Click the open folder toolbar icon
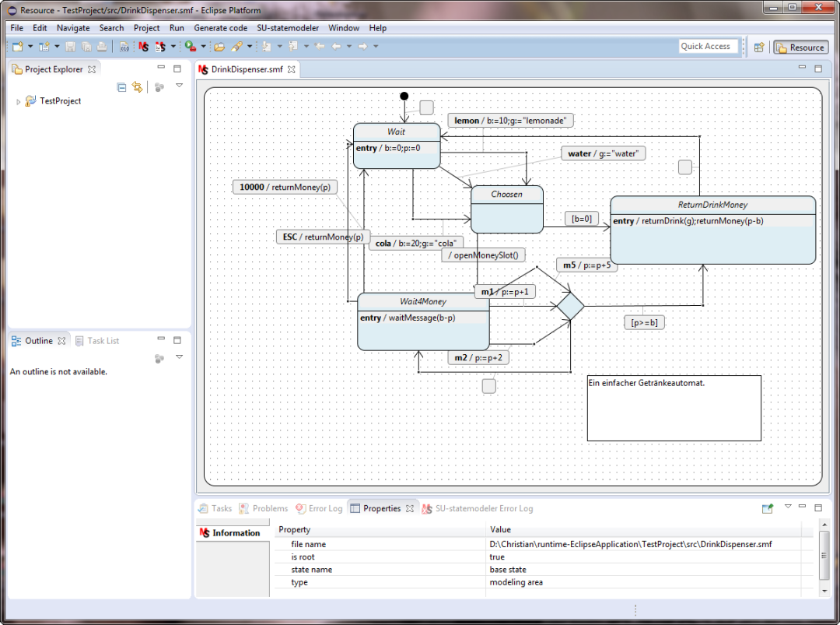The width and height of the screenshot is (840, 625). 219,47
